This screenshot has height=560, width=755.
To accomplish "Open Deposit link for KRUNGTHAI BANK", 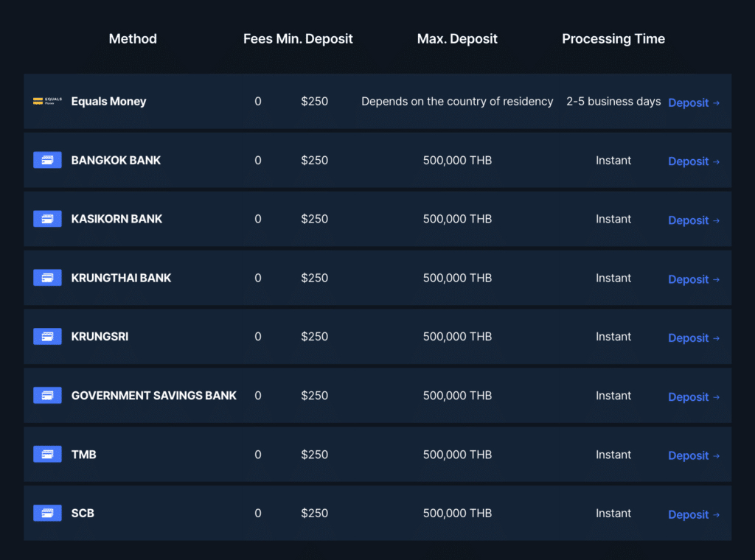I will coord(694,279).
